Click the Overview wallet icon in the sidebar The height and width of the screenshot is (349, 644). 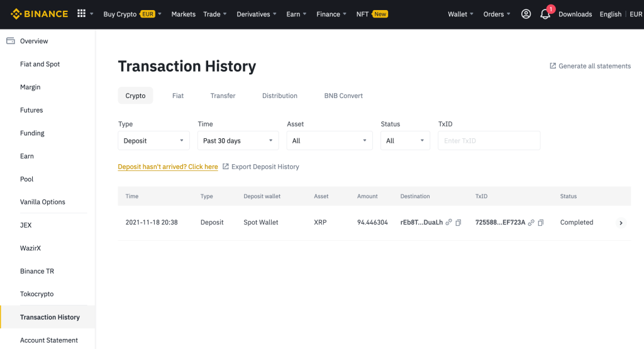click(11, 41)
